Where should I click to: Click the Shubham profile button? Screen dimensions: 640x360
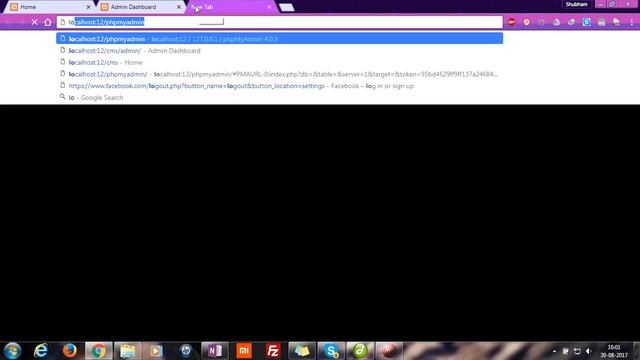(x=576, y=4)
